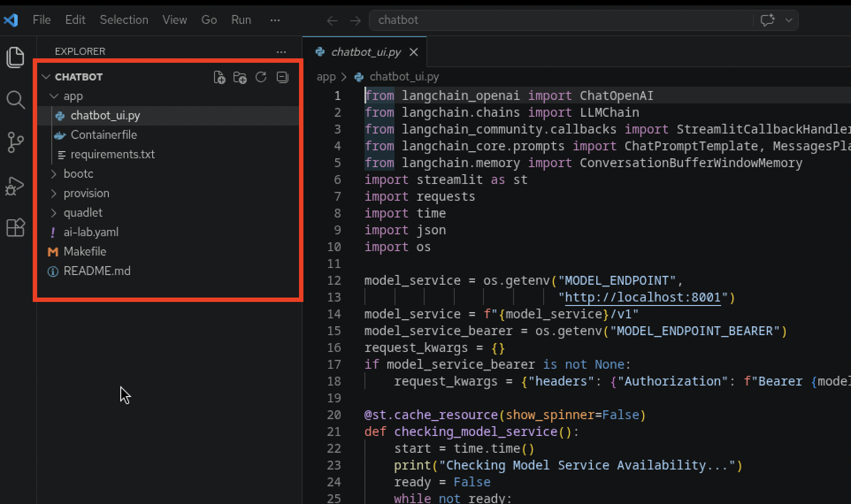Screen dimensions: 851x504
Task: Click the localhost:8001 URL link
Action: pos(643,297)
